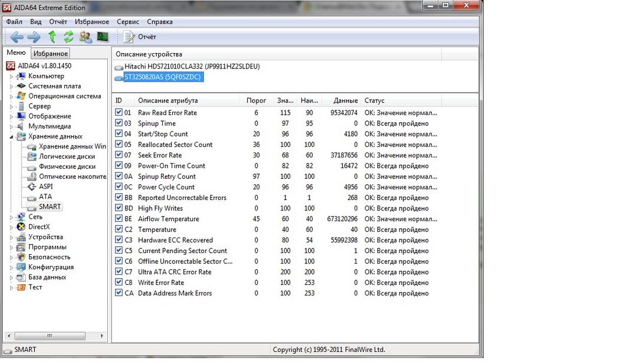Select the Оптические накопители icon
644x362 pixels.
[x=32, y=176]
